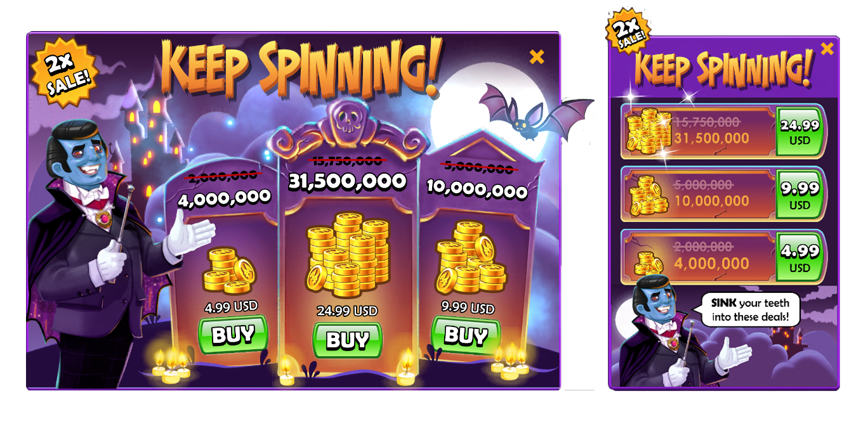Click the green 4.99 USD price button

pos(799,257)
